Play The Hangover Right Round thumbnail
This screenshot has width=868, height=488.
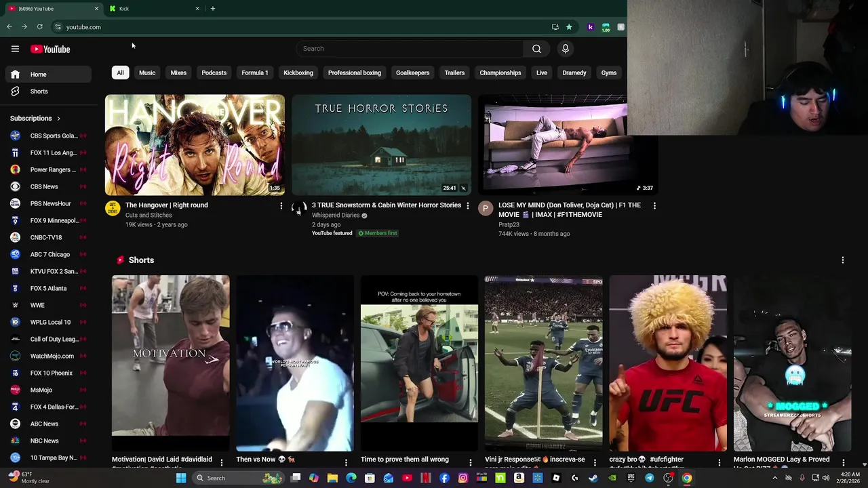pos(195,145)
